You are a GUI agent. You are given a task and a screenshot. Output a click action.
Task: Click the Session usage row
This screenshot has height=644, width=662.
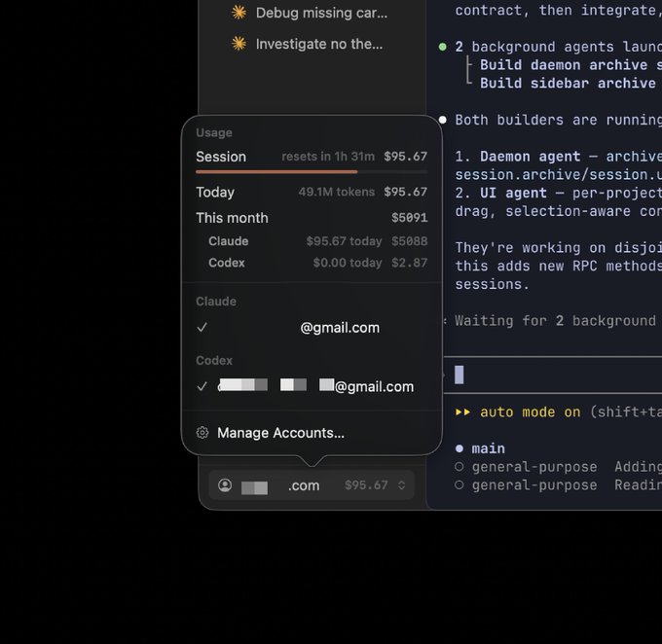(312, 157)
